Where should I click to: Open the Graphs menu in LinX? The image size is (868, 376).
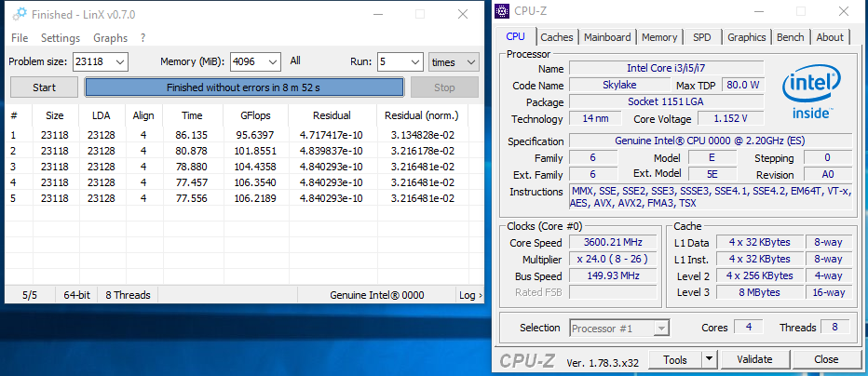(110, 37)
